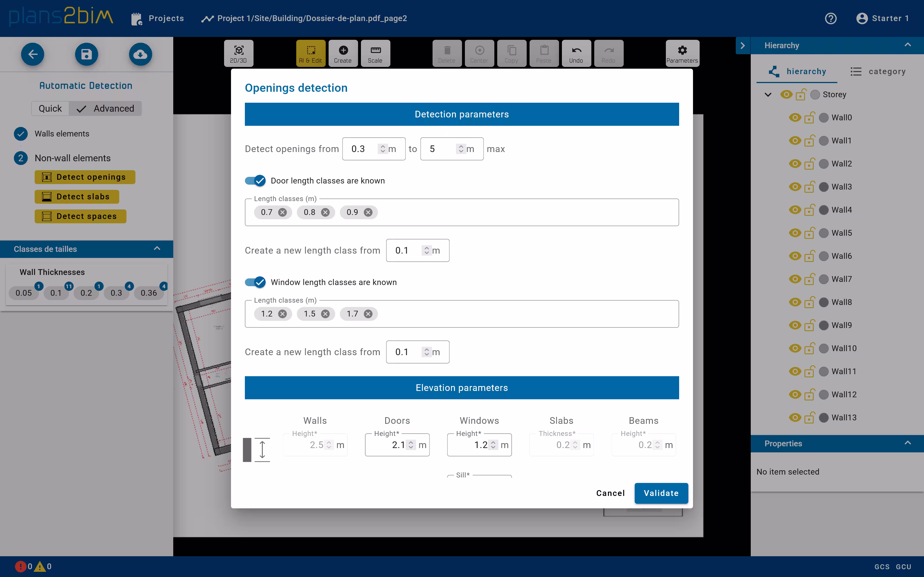
Task: Disable 'Door length classes are known' toggle
Action: click(x=254, y=181)
